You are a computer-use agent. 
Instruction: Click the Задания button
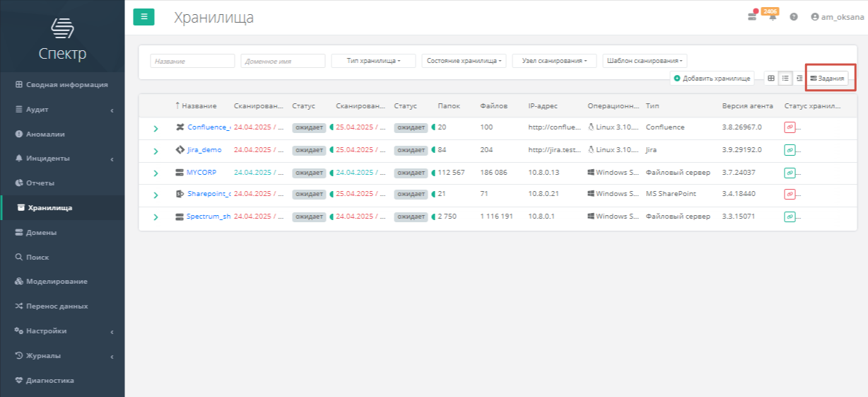point(828,78)
